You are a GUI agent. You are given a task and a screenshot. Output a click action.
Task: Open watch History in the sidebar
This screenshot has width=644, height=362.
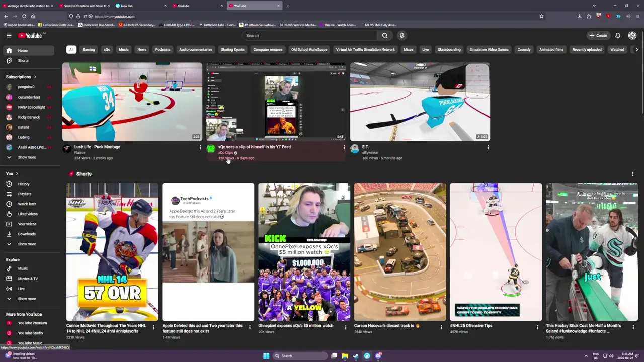tap(29, 184)
